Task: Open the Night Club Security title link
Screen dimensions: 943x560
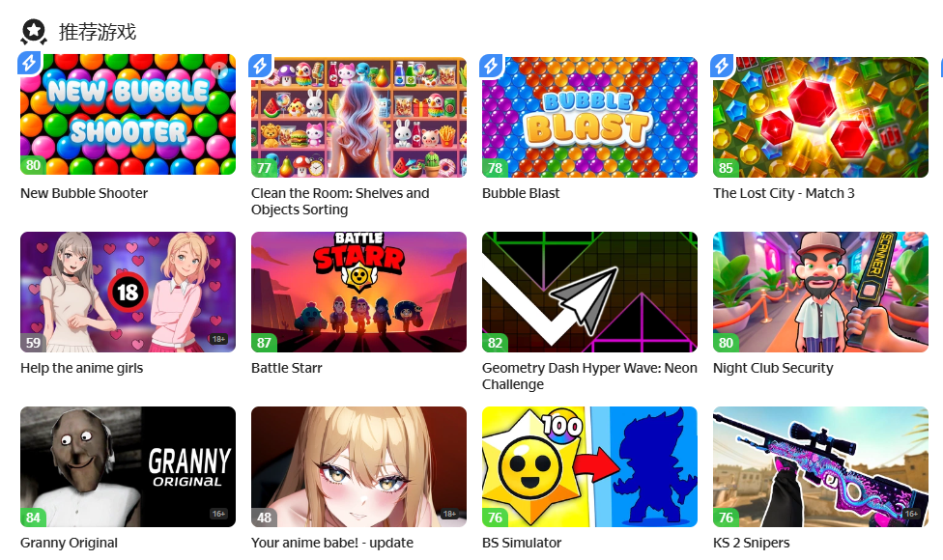Action: pyautogui.click(x=773, y=368)
